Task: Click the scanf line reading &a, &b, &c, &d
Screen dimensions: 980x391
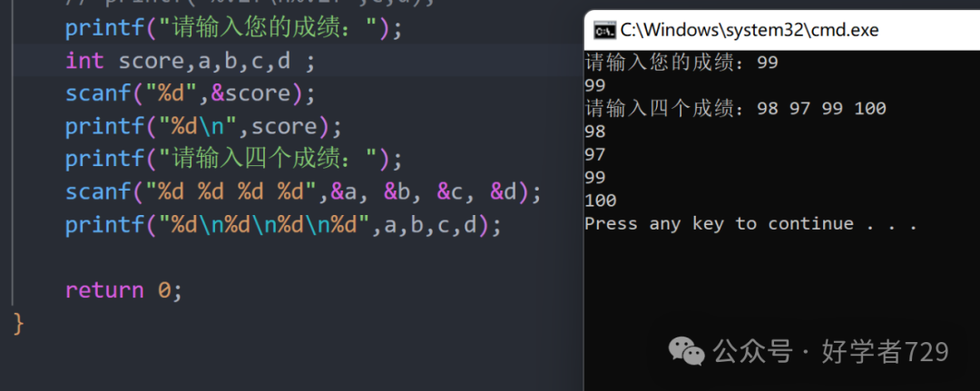Action: click(x=303, y=192)
